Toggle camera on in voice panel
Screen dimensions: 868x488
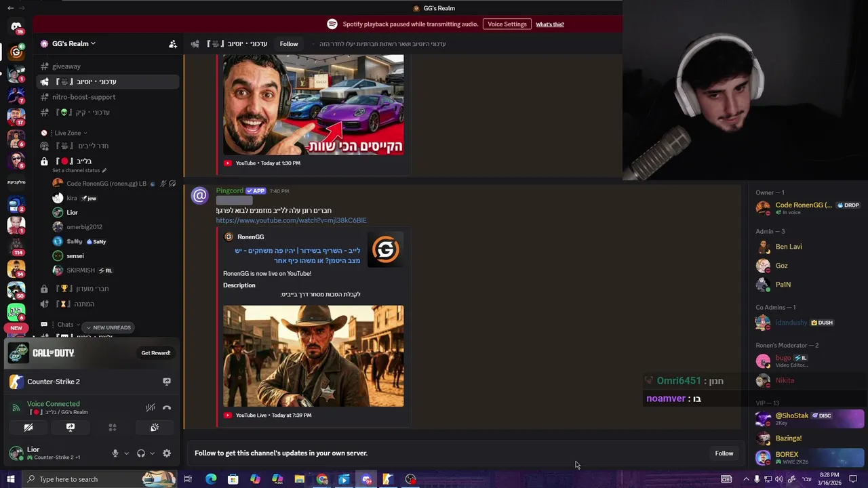coord(28,428)
